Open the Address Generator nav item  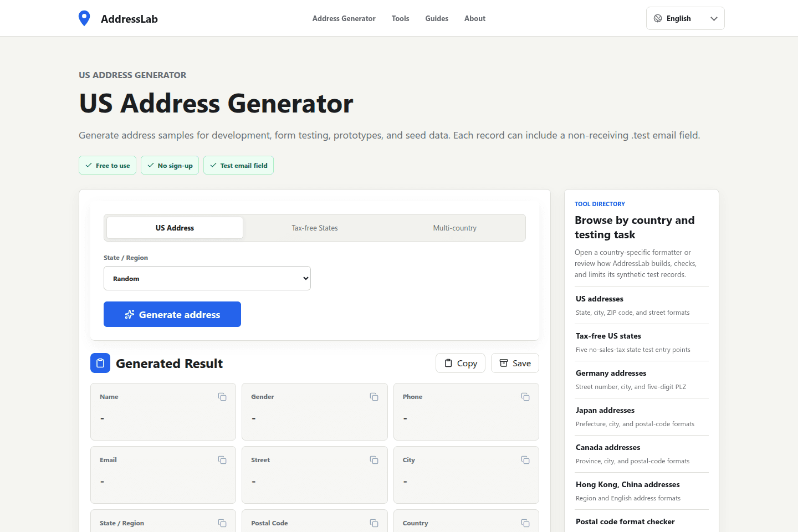pos(344,18)
